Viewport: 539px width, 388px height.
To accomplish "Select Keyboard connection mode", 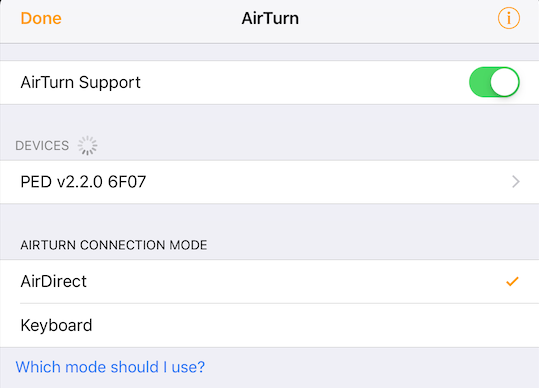I will tap(270, 325).
